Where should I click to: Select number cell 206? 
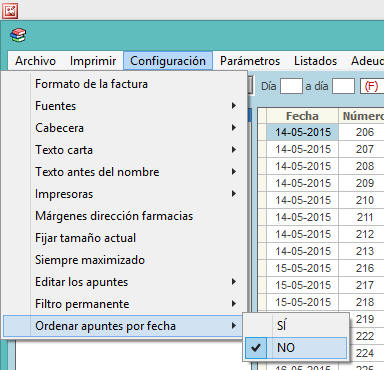(x=362, y=132)
